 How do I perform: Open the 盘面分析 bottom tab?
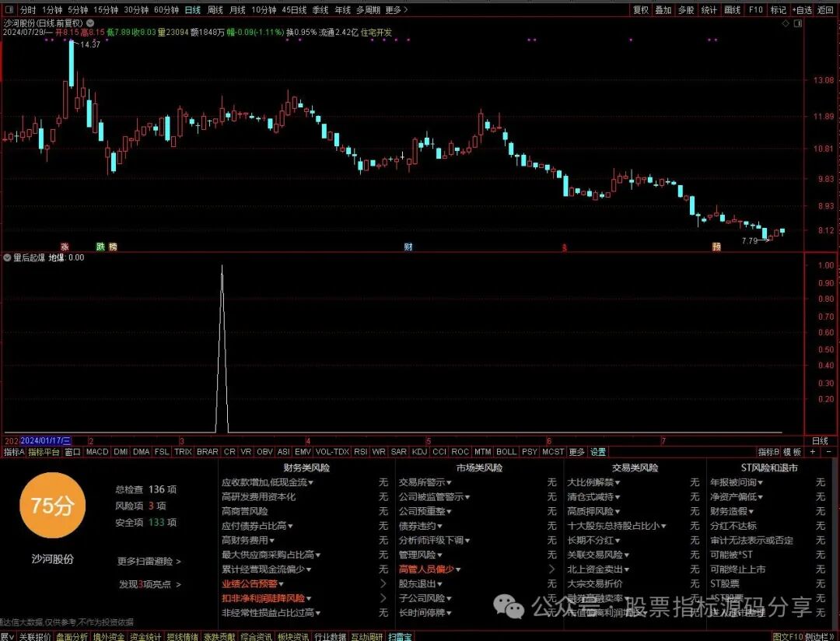click(72, 636)
